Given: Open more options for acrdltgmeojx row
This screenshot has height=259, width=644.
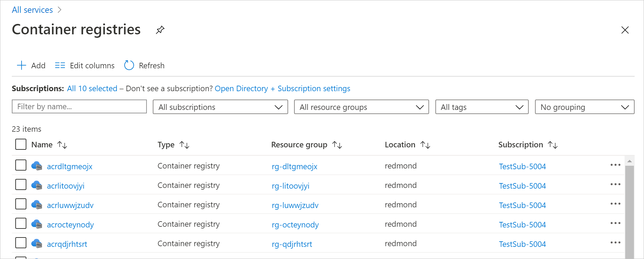Looking at the screenshot, I should (x=615, y=165).
